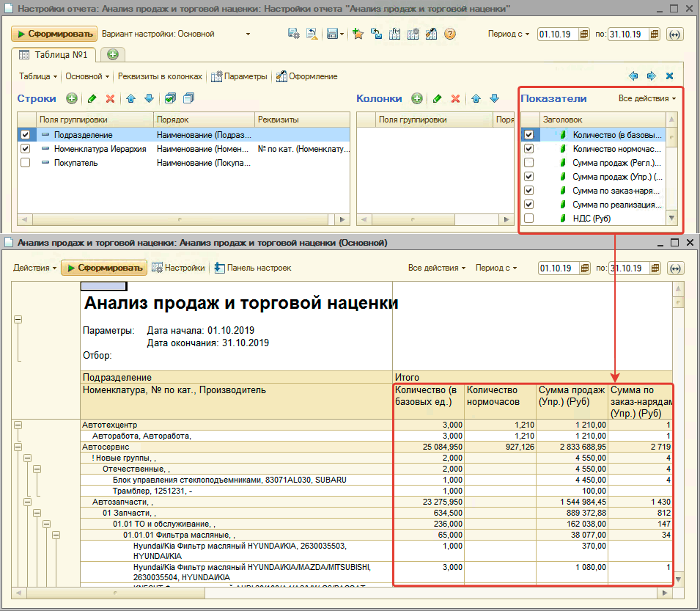The width and height of the screenshot is (700, 611).
Task: Check all row groupings in Строки
Action: coord(170,98)
